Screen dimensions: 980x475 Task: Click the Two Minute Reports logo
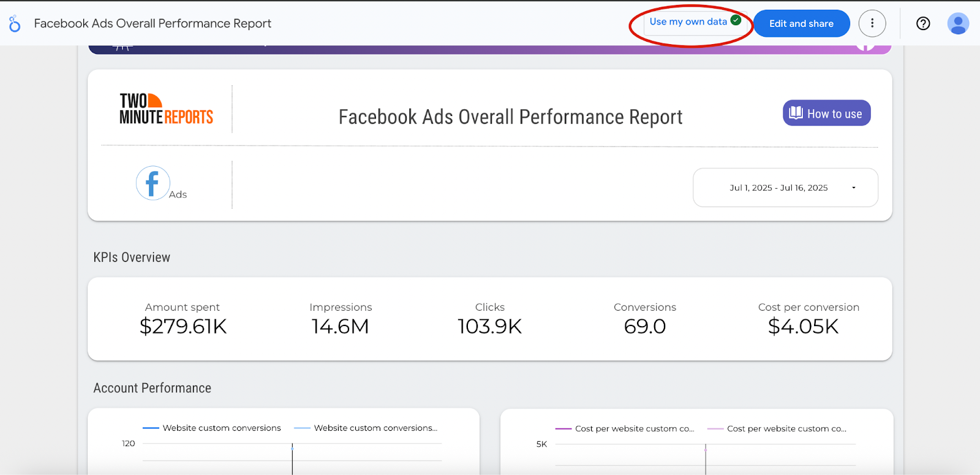166,109
